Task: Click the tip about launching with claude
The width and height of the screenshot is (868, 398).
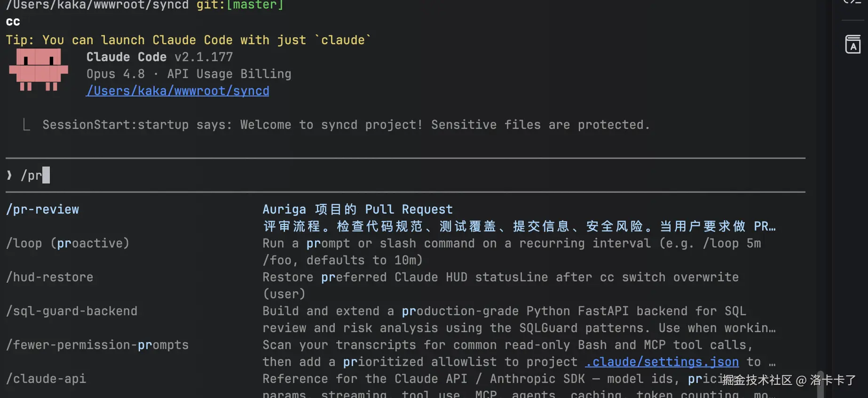Action: 189,40
